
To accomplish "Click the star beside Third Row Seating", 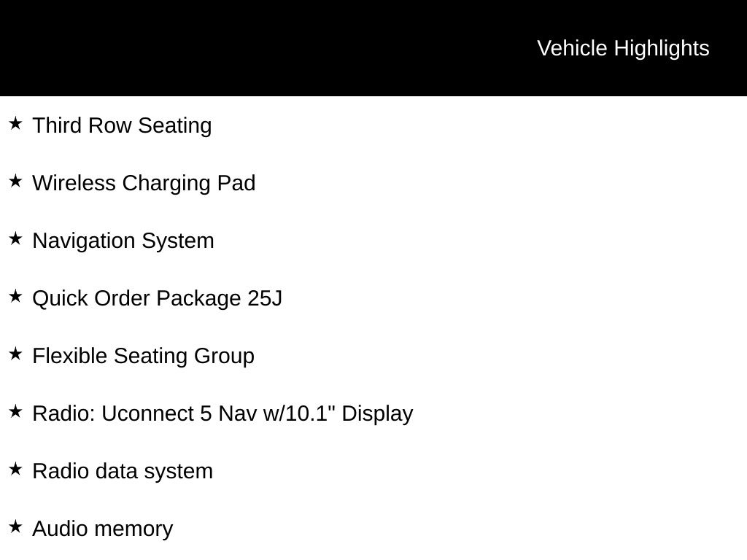I will pyautogui.click(x=15, y=123).
